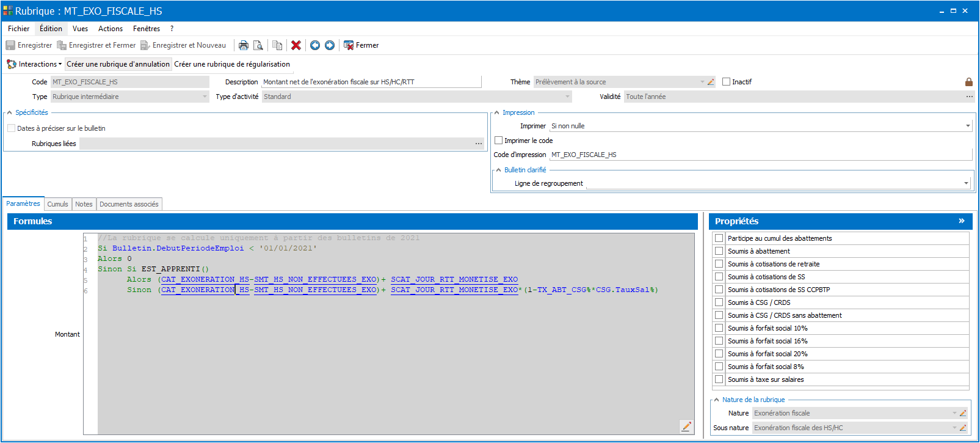Image resolution: width=980 pixels, height=443 pixels.
Task: Open the Vues menu
Action: point(80,29)
